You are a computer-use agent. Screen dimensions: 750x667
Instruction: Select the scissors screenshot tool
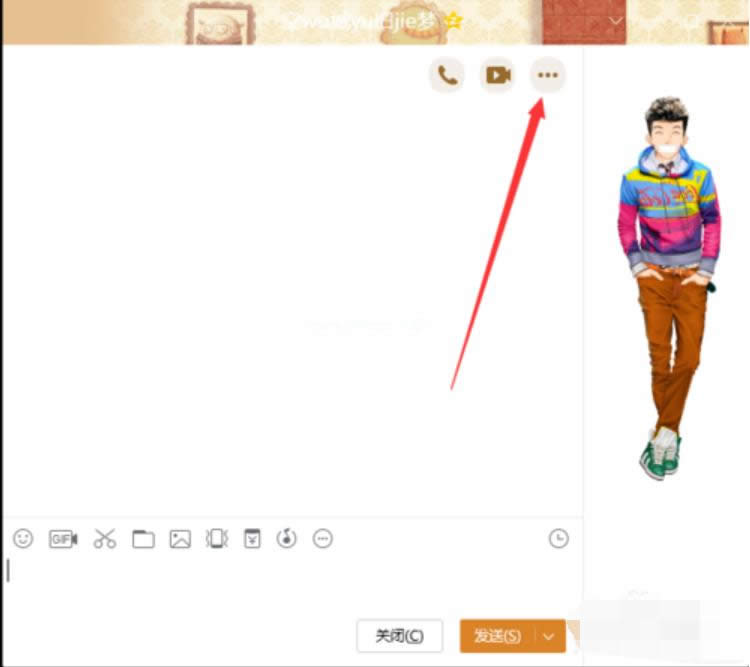[x=105, y=539]
